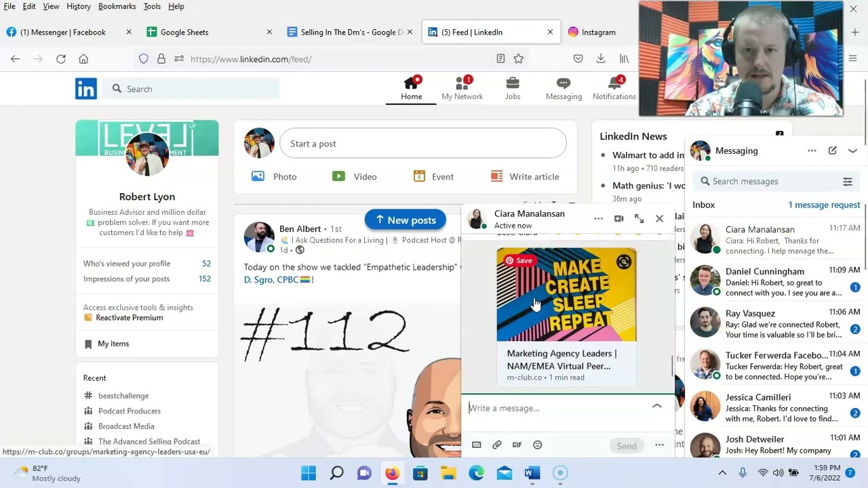
Task: Open Jessica Camilleri conversation
Action: point(776,407)
